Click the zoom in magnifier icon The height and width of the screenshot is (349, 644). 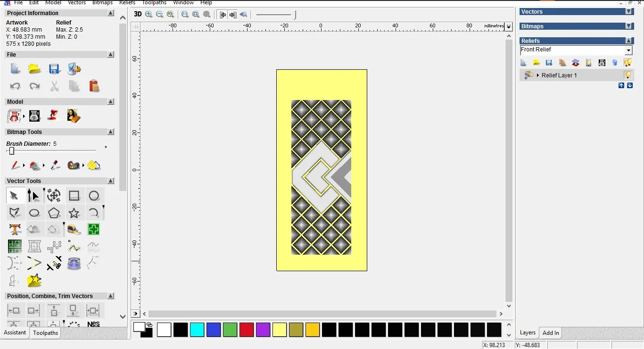point(149,14)
